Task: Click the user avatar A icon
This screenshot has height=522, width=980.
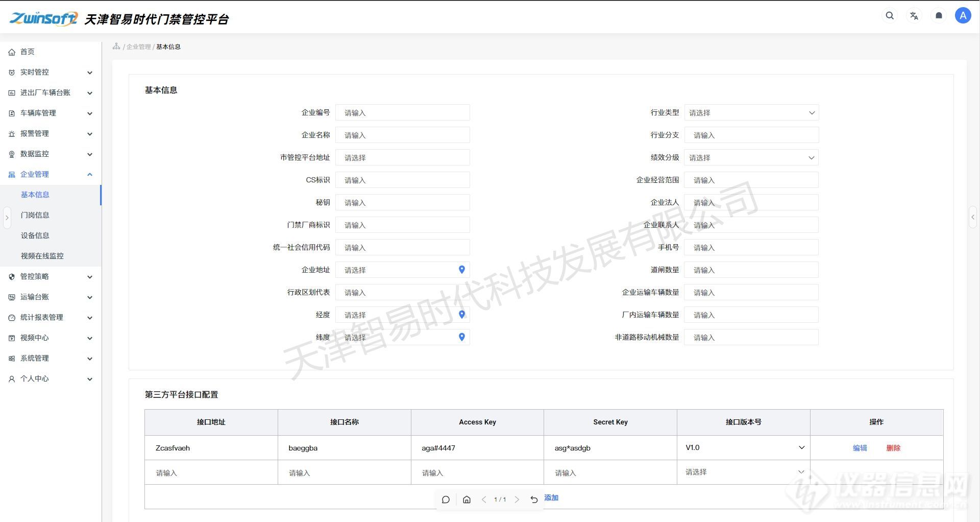Action: (963, 16)
